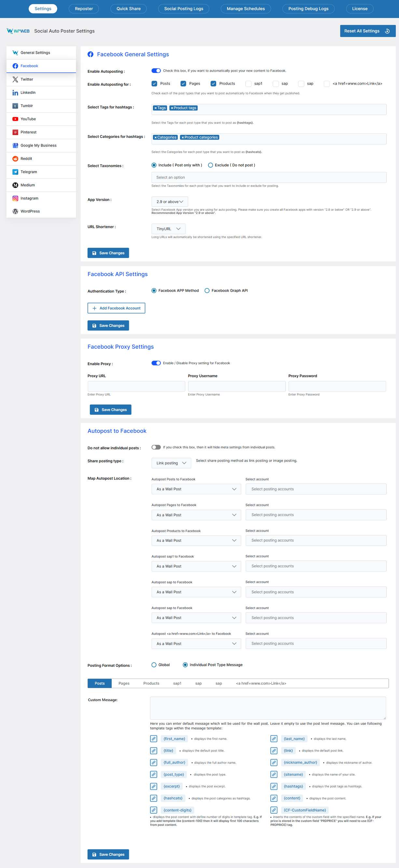Click the Reddit sidebar icon
The width and height of the screenshot is (399, 868).
15,159
